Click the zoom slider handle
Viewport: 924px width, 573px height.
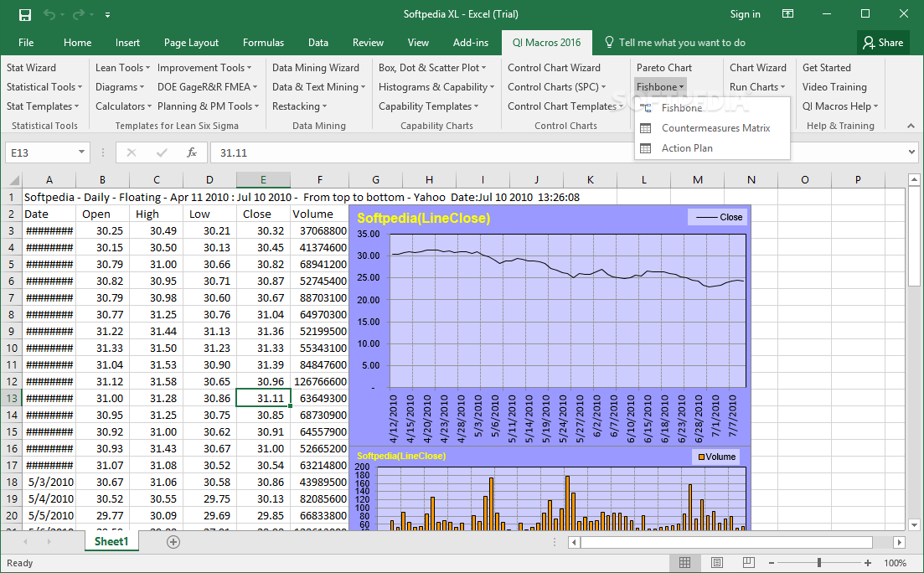pos(818,563)
